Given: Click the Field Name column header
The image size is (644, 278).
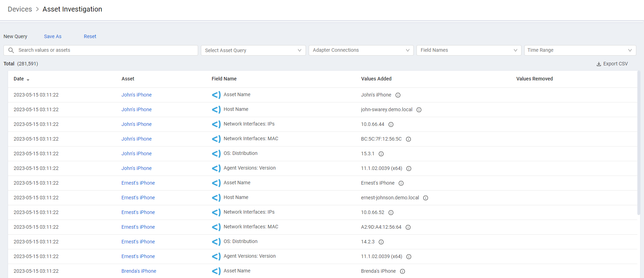Looking at the screenshot, I should (224, 79).
